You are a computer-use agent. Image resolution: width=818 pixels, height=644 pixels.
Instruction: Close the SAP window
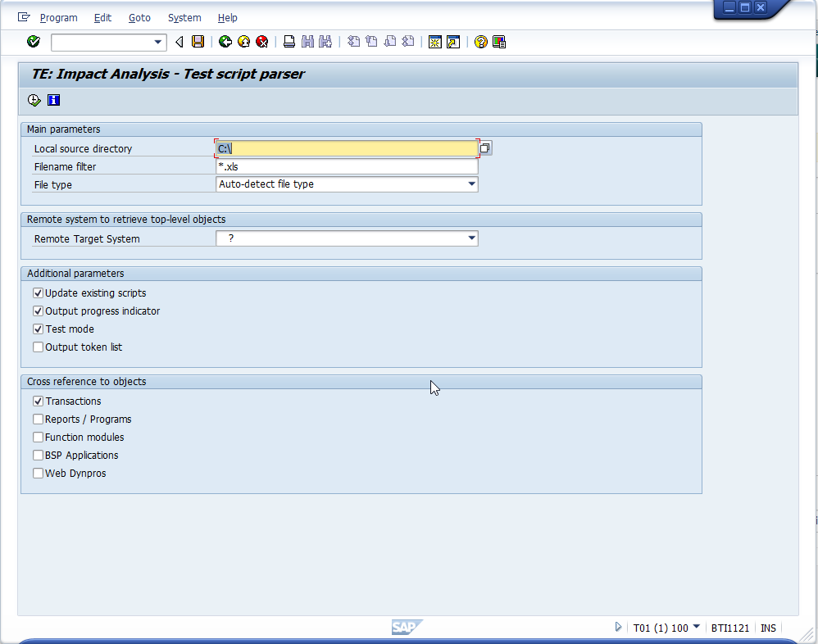pyautogui.click(x=760, y=7)
